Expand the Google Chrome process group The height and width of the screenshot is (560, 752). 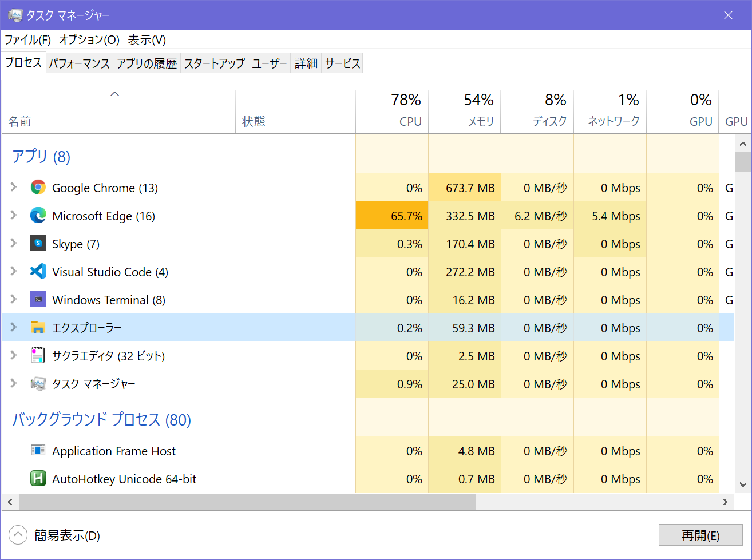pyautogui.click(x=14, y=188)
